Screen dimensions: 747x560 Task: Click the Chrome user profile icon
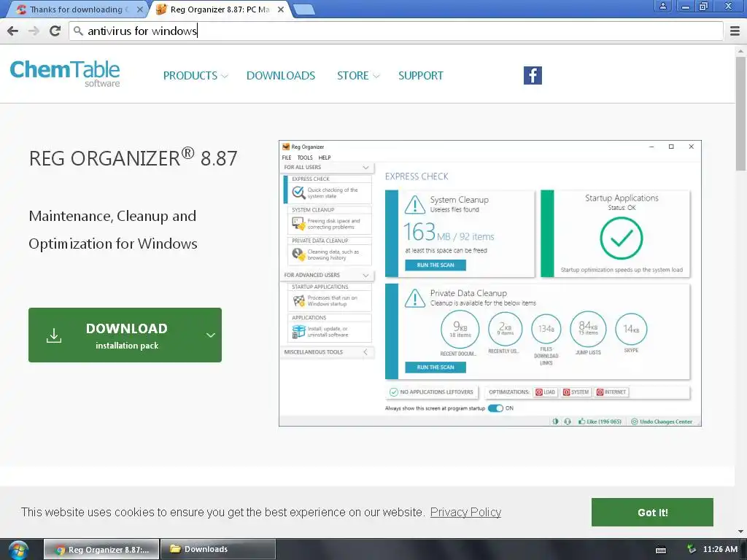click(662, 6)
